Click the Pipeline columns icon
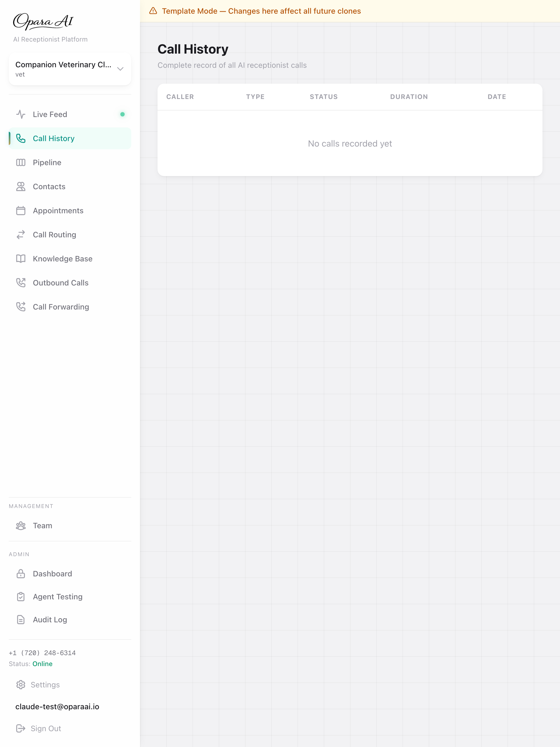Screen dimensions: 560x747 21,162
